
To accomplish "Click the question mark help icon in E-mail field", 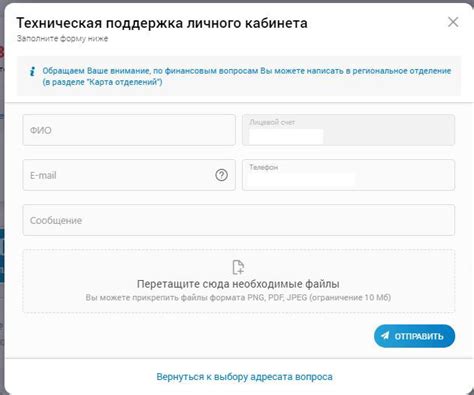I will 221,175.
